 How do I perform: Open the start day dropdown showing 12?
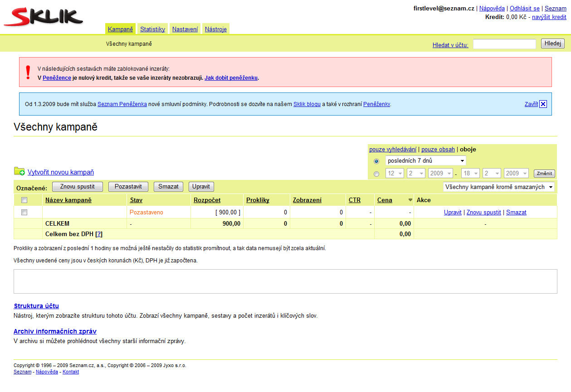point(395,173)
